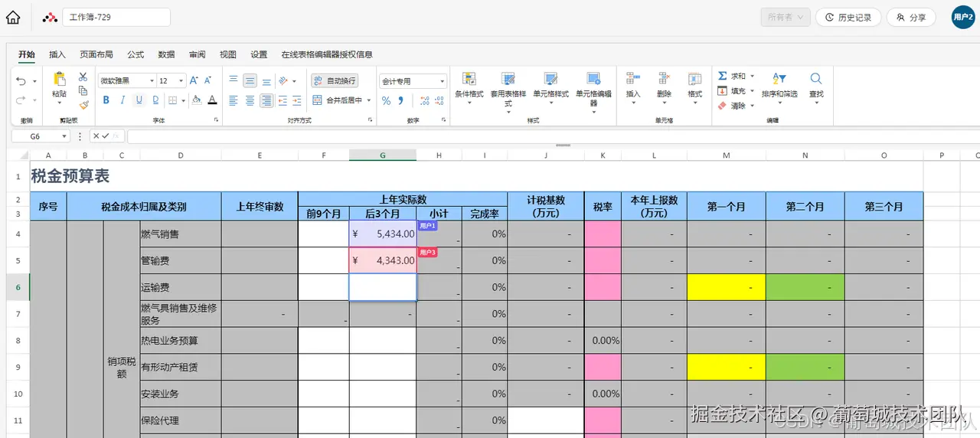980x438 pixels.
Task: Expand the AutoSum (求和) dropdown arrow
Action: pyautogui.click(x=752, y=77)
